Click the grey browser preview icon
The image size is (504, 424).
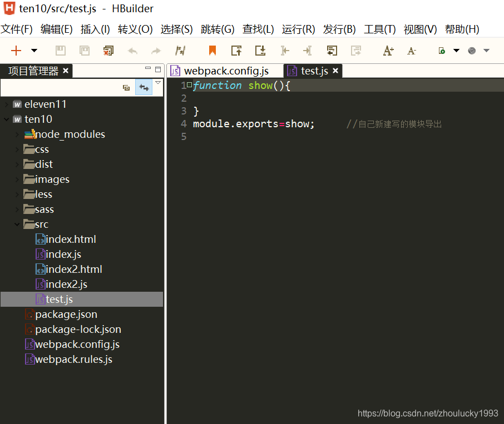pyautogui.click(x=472, y=51)
